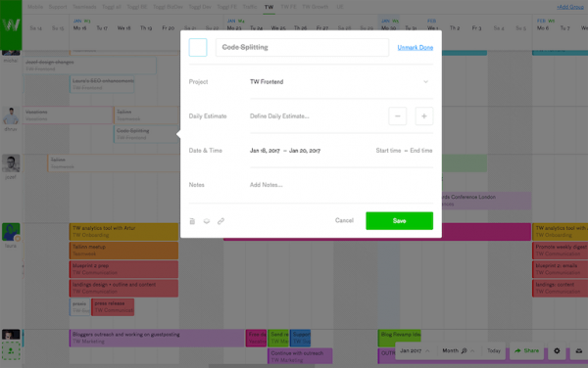Add a team member with the dashed green icon
588x368 pixels.
point(11,351)
